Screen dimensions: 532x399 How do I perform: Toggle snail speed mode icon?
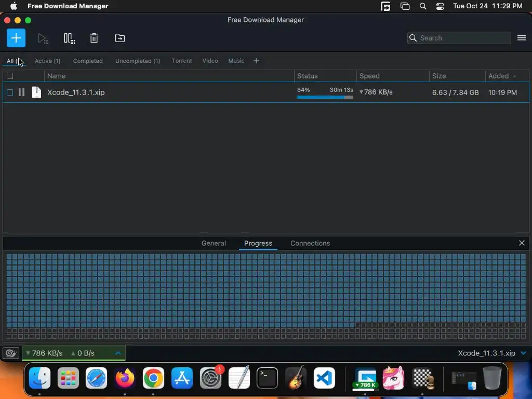[11, 353]
